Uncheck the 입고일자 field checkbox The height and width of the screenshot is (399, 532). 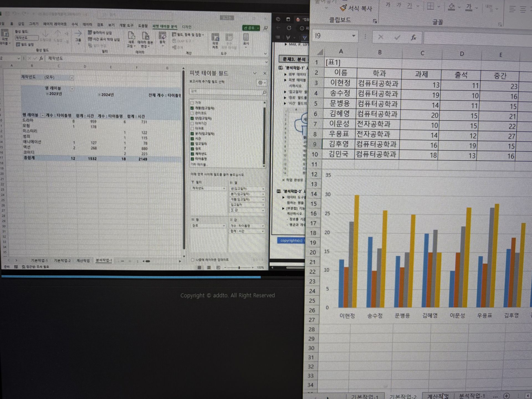pyautogui.click(x=192, y=144)
